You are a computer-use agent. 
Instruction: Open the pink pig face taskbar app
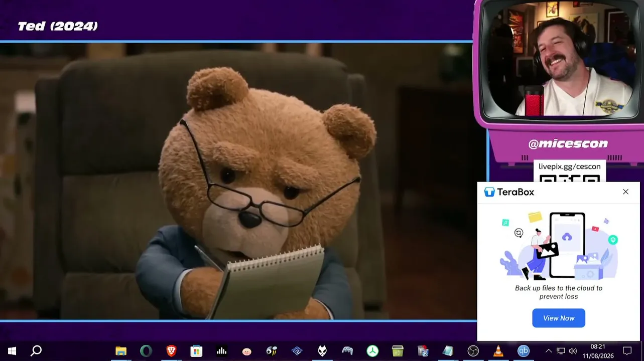tap(246, 351)
